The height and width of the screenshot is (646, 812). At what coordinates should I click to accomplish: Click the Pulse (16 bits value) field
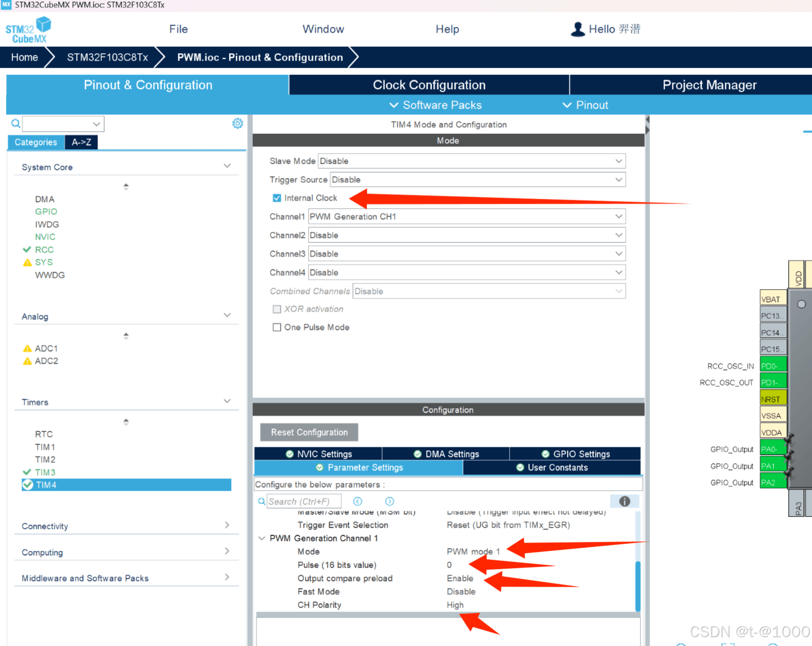pyautogui.click(x=449, y=565)
